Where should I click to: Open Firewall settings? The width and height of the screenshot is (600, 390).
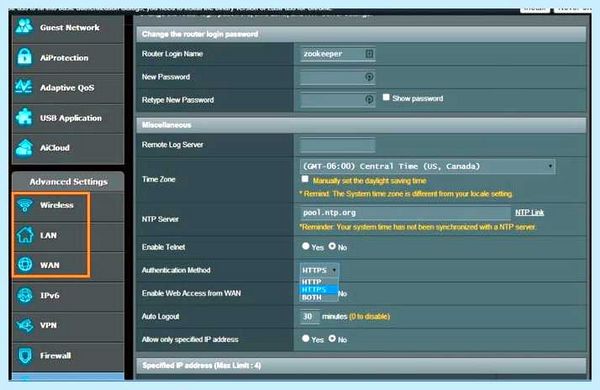tap(68, 356)
